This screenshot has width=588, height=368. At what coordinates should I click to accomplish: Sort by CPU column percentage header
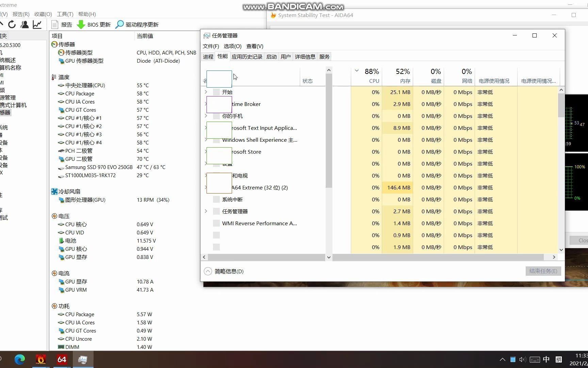pyautogui.click(x=371, y=76)
